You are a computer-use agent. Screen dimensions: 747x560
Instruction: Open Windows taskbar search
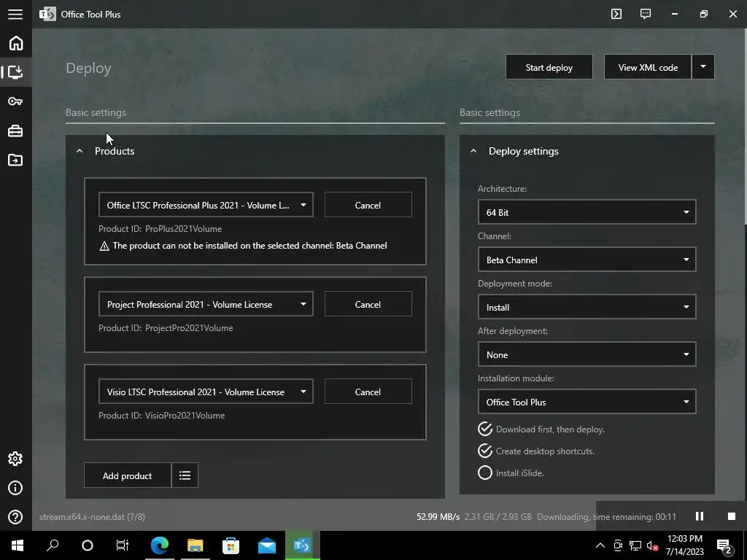[53, 545]
